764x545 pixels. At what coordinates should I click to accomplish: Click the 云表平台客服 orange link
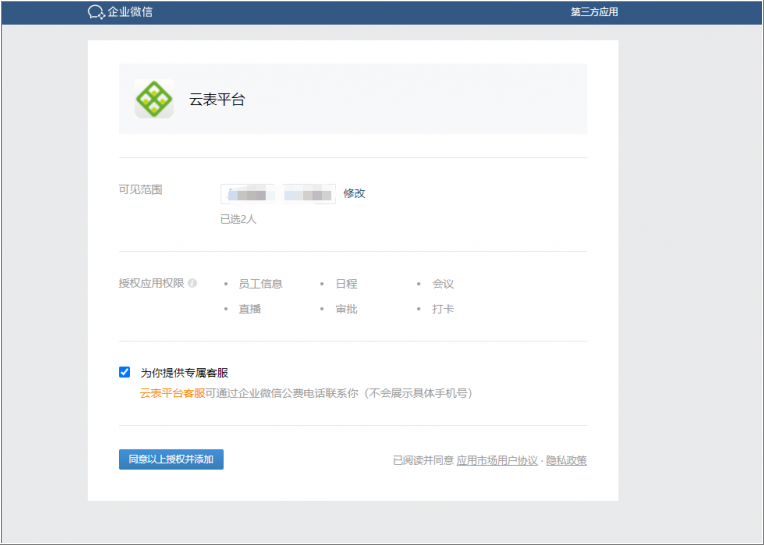[172, 393]
